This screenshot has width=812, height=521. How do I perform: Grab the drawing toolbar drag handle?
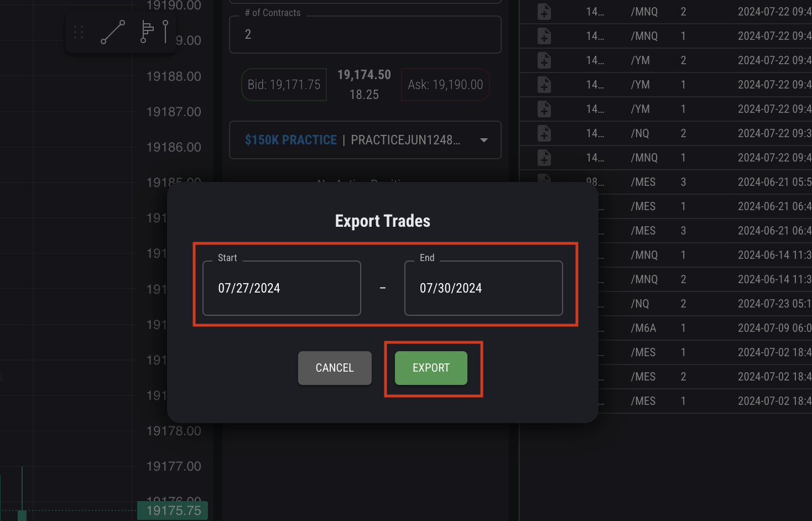[79, 33]
